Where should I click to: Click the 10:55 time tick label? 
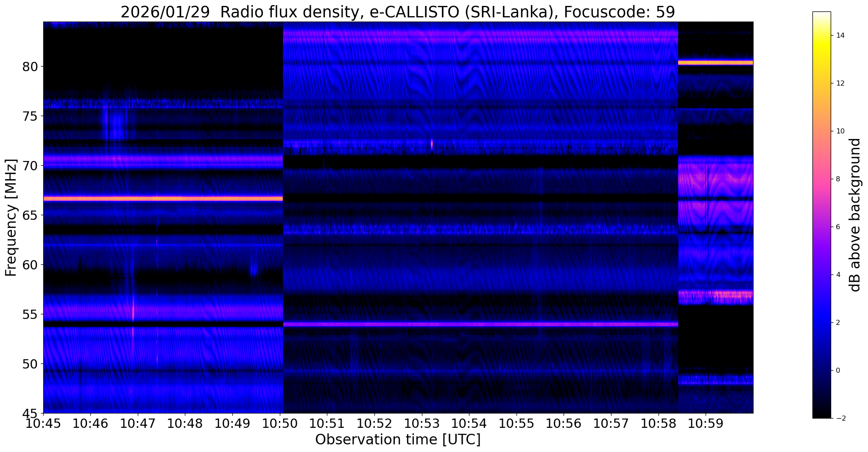516,423
